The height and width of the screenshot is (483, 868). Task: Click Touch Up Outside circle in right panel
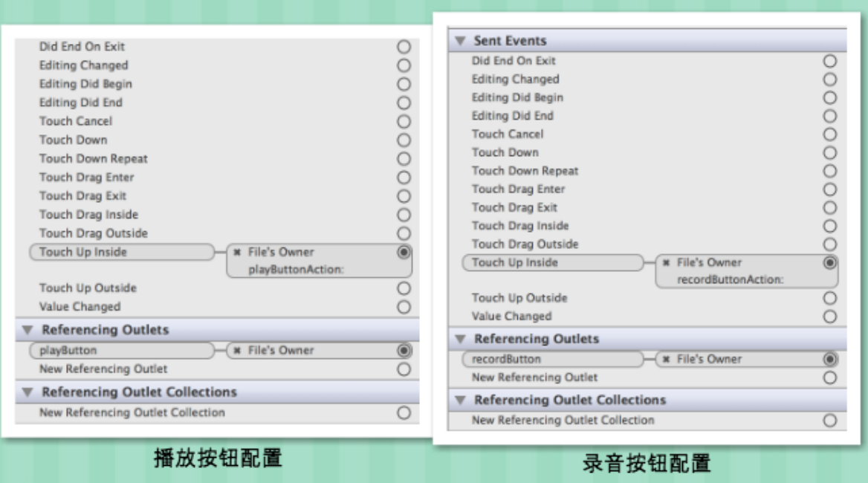pyautogui.click(x=829, y=298)
